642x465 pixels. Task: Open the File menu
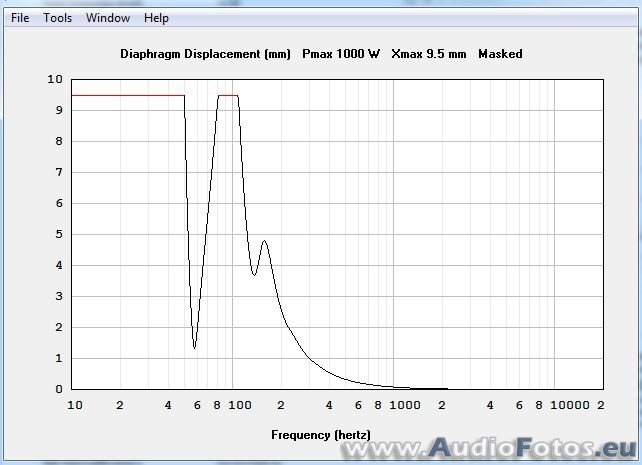point(20,18)
